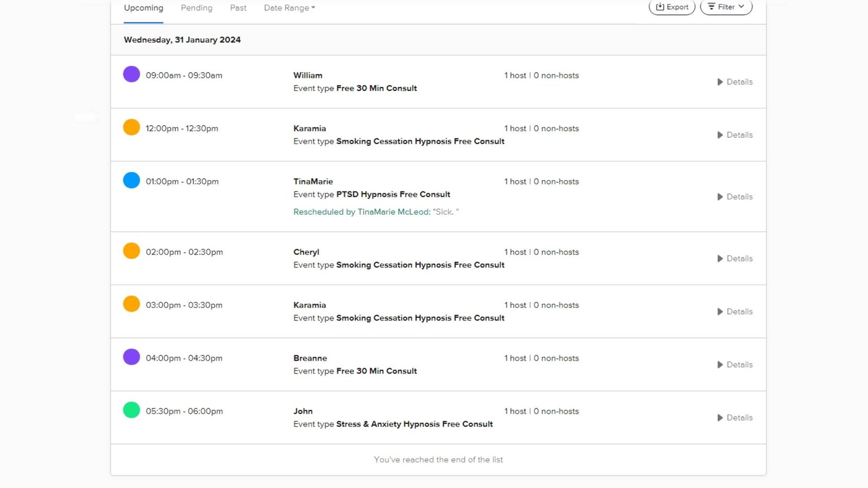Click the blue dot for TinaMarie's event
This screenshot has width=868, height=488.
coord(131,180)
